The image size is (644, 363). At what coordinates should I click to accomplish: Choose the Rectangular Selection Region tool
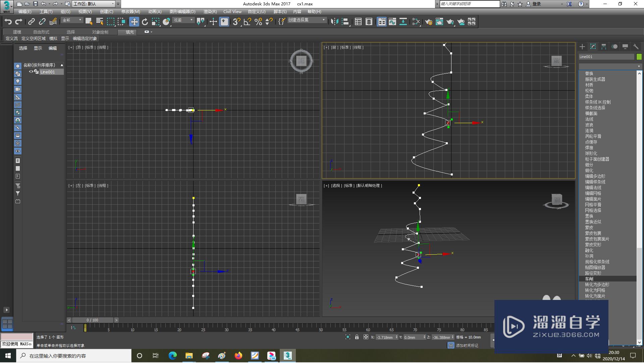pyautogui.click(x=110, y=22)
